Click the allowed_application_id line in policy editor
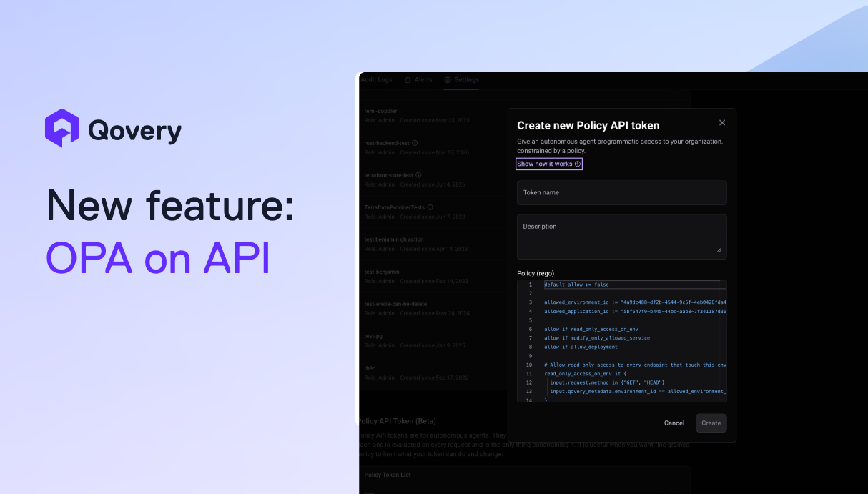The width and height of the screenshot is (868, 494). click(635, 312)
